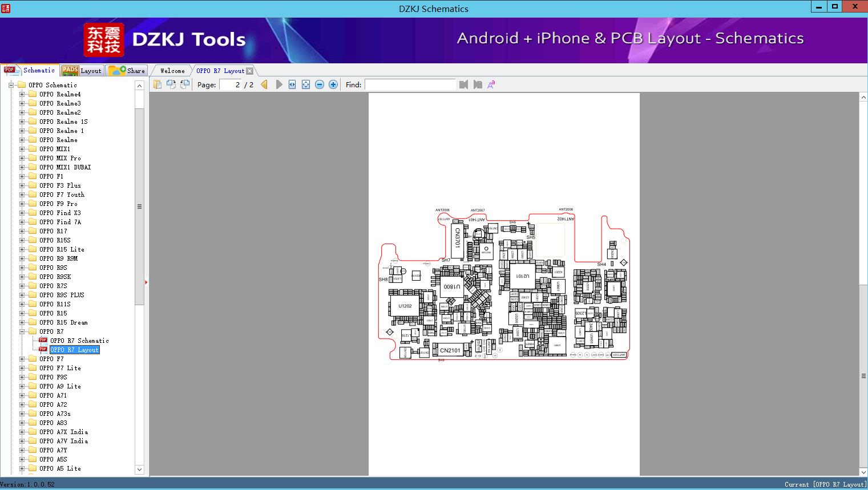Collapse the OPPO R7 folder
The width and height of the screenshot is (868, 490).
[22, 331]
